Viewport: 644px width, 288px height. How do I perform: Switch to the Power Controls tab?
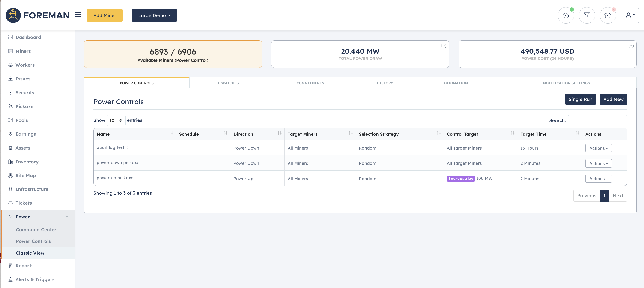tap(137, 83)
